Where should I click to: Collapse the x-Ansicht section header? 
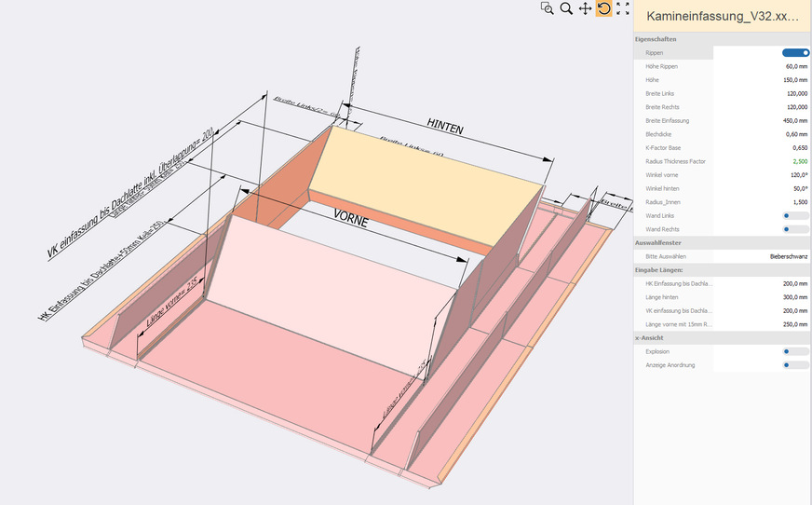tap(648, 337)
